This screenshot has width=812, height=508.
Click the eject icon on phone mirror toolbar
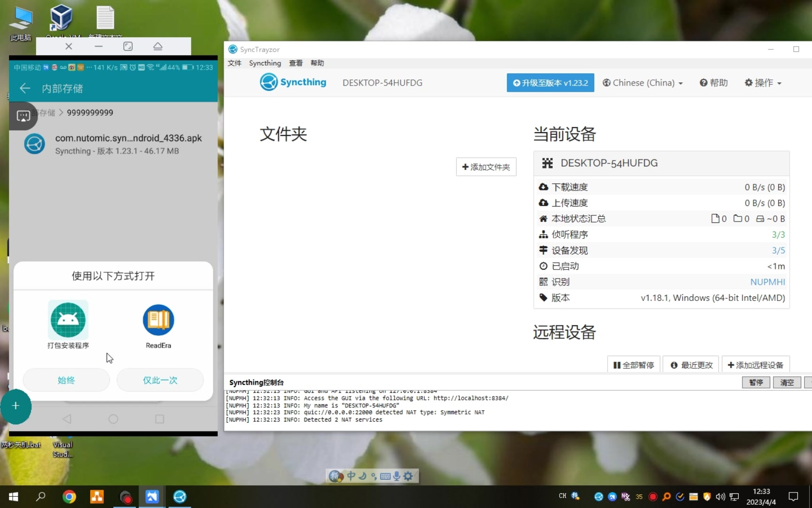[x=158, y=46]
